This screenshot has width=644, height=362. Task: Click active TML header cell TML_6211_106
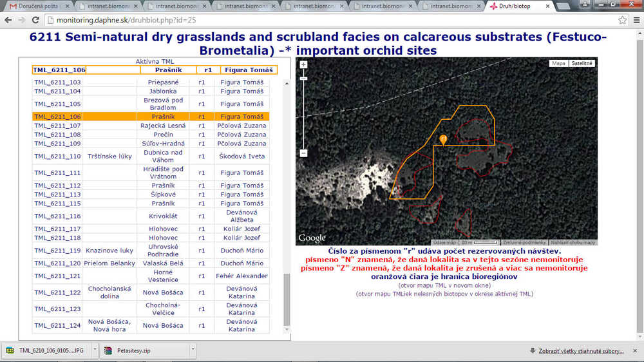(59, 70)
